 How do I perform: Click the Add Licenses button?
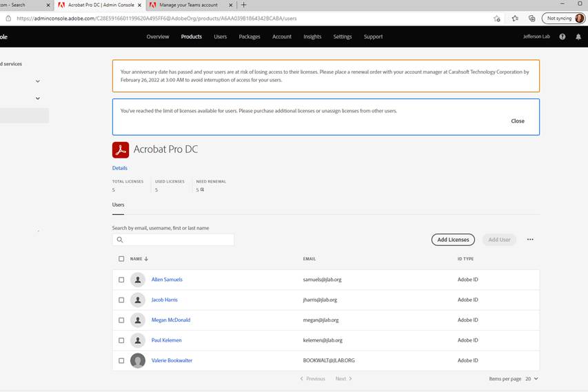click(x=453, y=240)
